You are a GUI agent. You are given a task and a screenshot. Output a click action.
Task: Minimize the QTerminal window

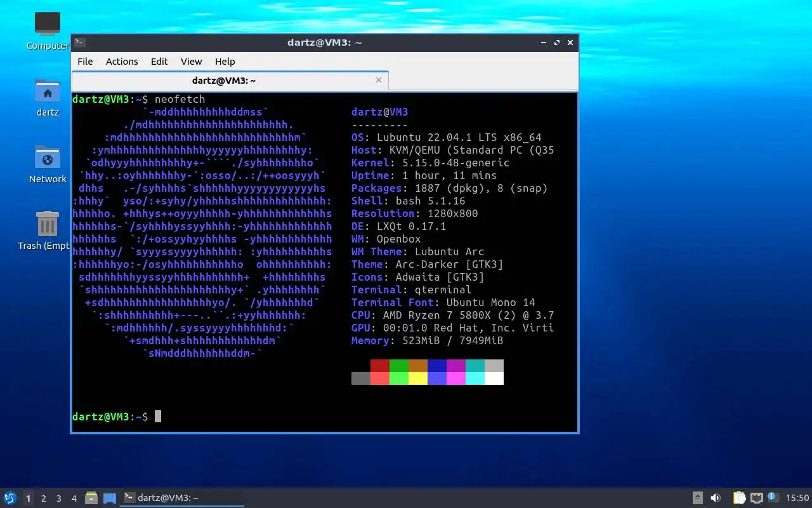544,43
